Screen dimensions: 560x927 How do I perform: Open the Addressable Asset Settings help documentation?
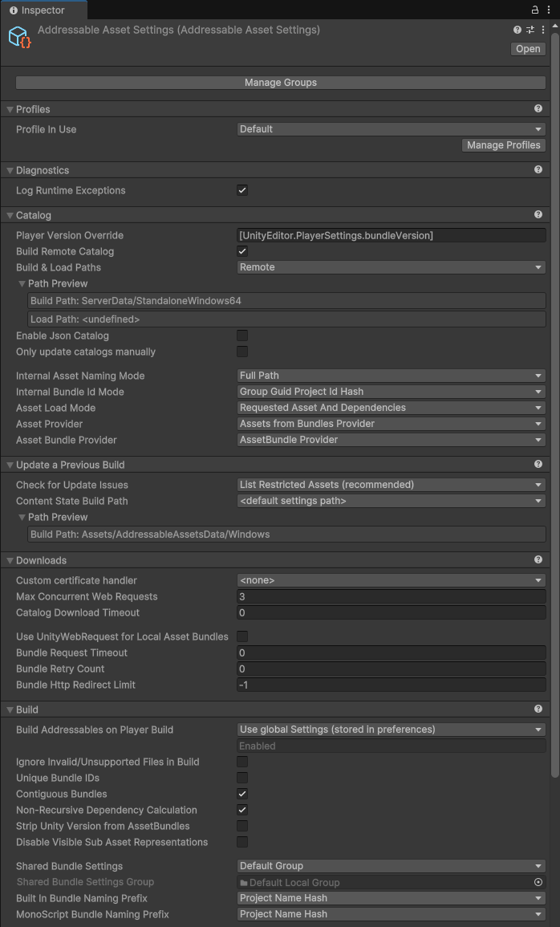click(516, 30)
